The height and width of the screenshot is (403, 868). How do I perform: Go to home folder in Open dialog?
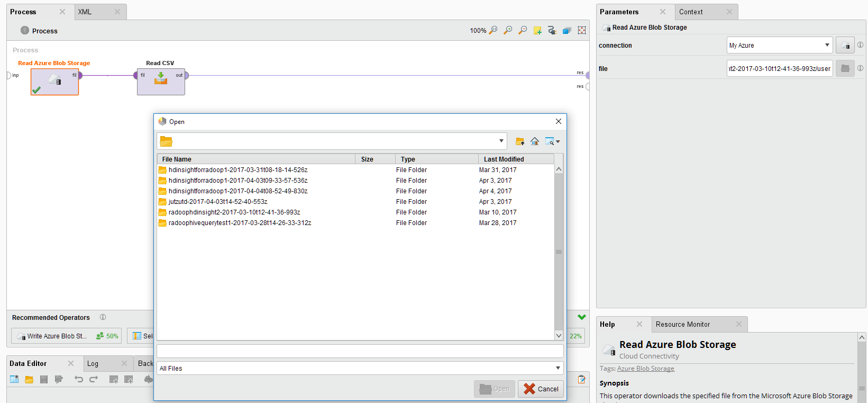pos(535,141)
